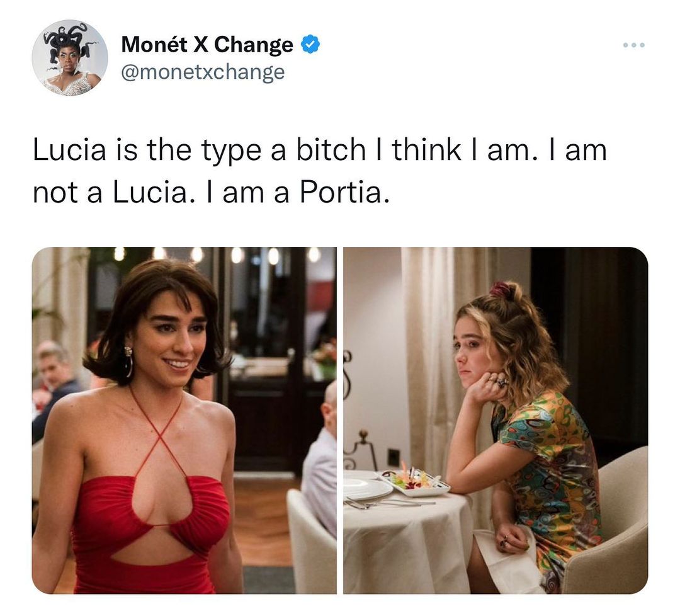
Task: Expand tweet options via the ellipsis icon
Action: click(633, 45)
